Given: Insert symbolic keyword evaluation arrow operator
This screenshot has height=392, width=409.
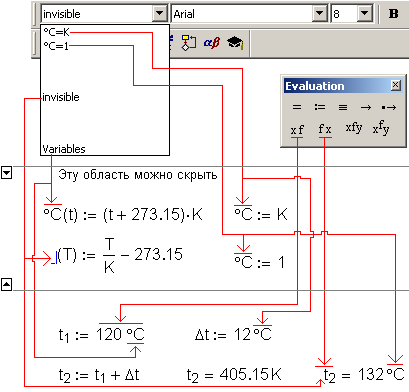Looking at the screenshot, I should point(389,107).
